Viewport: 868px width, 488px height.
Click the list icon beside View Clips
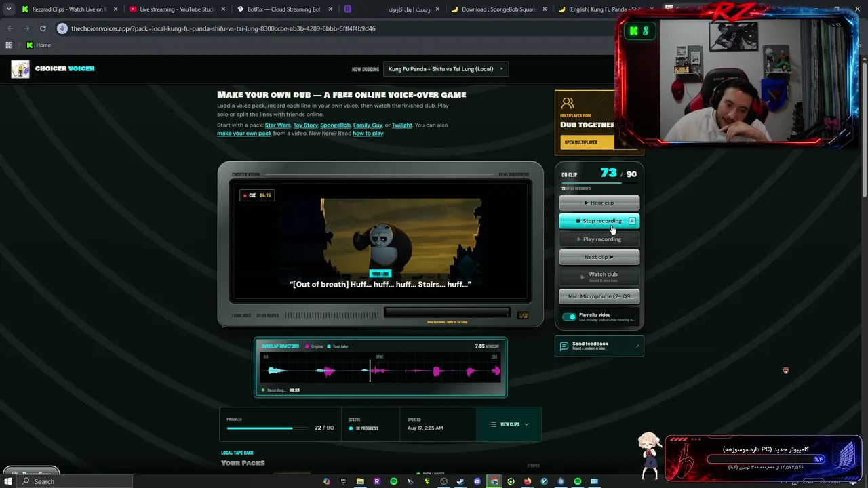(493, 424)
